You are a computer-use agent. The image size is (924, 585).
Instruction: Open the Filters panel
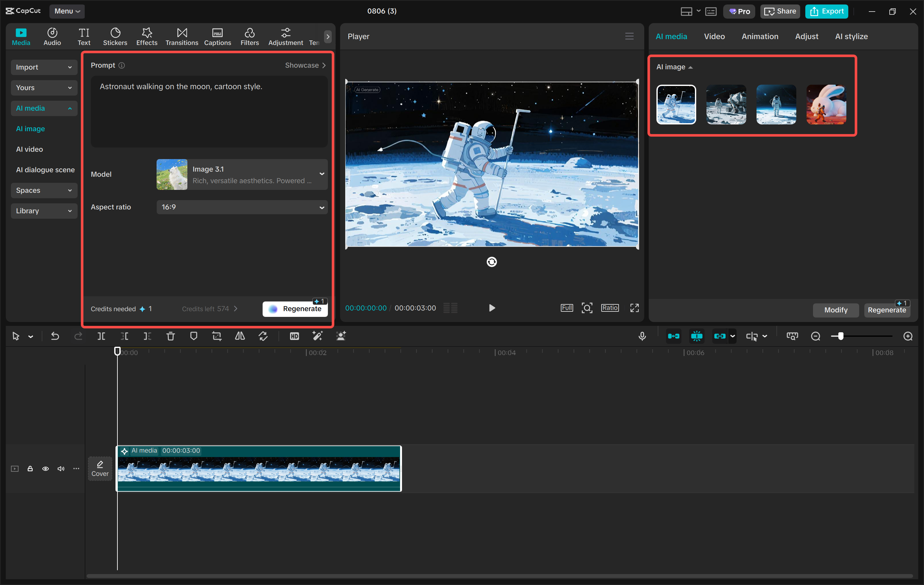click(250, 37)
